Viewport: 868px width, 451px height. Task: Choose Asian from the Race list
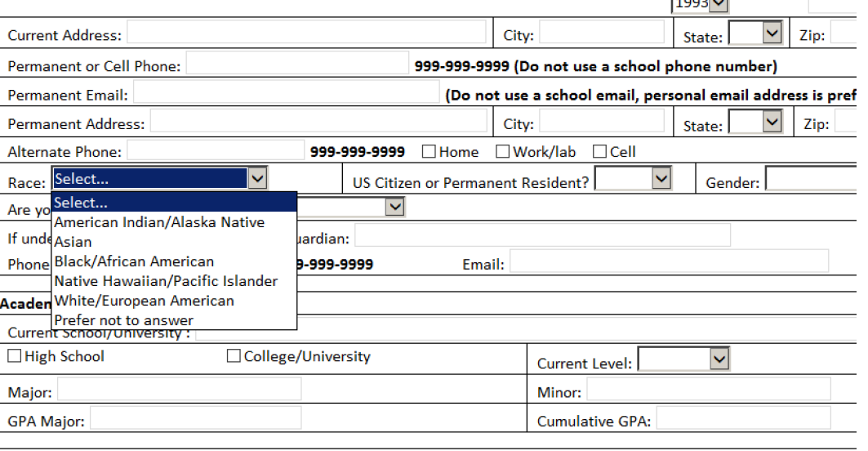tap(73, 242)
